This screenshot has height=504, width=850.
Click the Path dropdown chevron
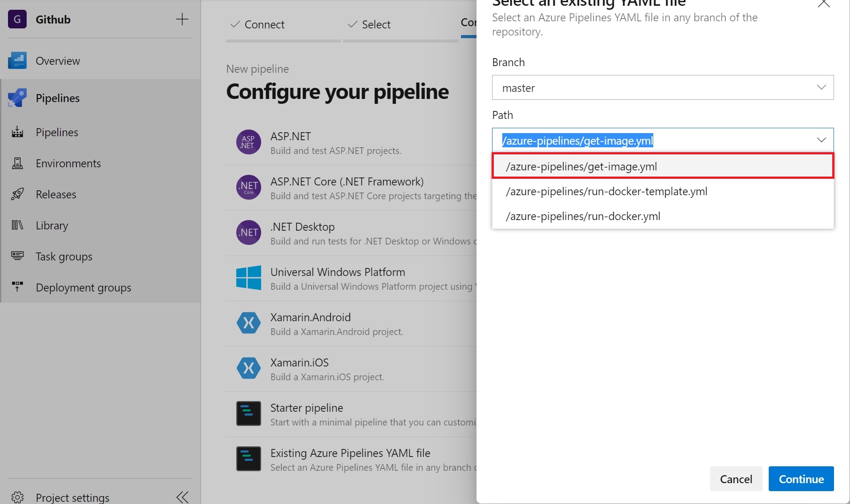pyautogui.click(x=822, y=140)
